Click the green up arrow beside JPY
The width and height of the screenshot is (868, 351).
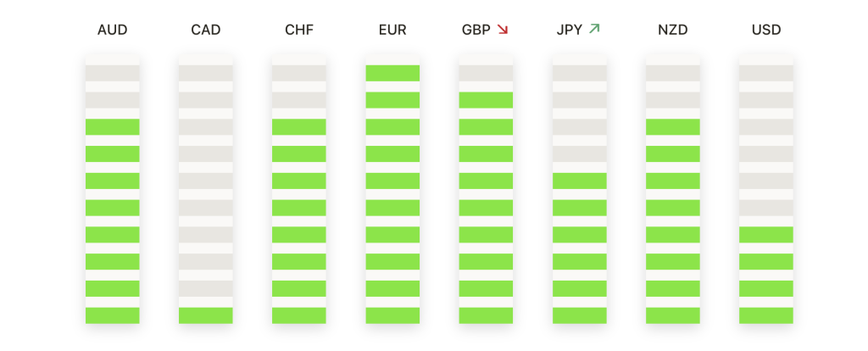point(594,29)
